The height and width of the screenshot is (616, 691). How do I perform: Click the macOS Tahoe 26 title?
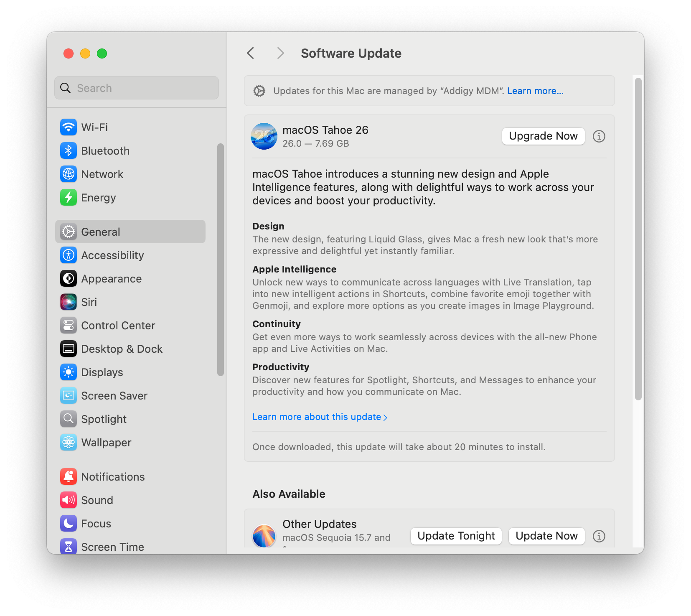pos(325,130)
